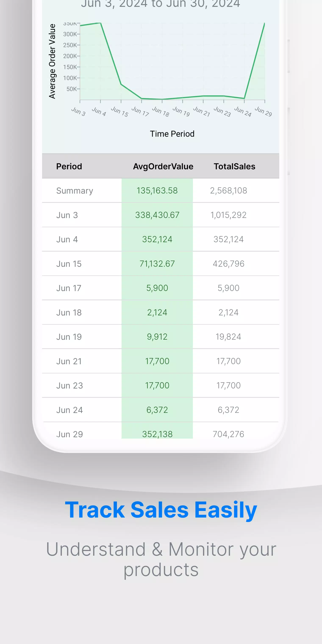This screenshot has height=644, width=322.
Task: Click the chart's Time Period label
Action: [172, 134]
